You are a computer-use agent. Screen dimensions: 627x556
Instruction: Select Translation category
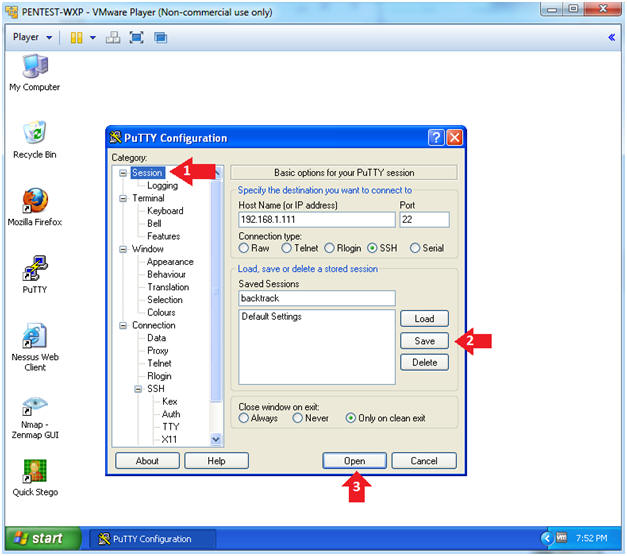[x=168, y=287]
